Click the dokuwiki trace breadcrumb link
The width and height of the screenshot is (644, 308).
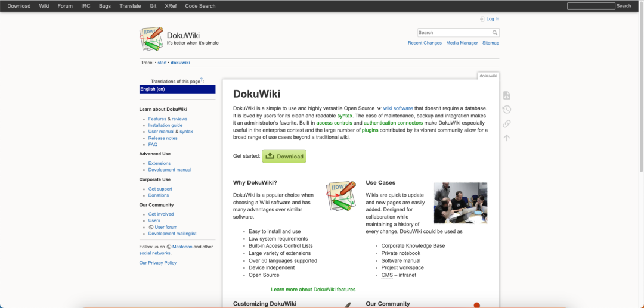[180, 63]
